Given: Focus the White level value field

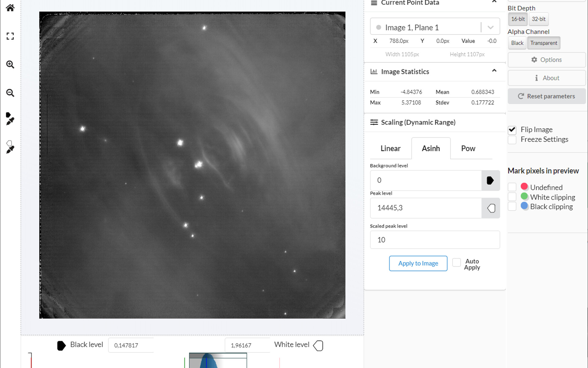Looking at the screenshot, I should 247,345.
